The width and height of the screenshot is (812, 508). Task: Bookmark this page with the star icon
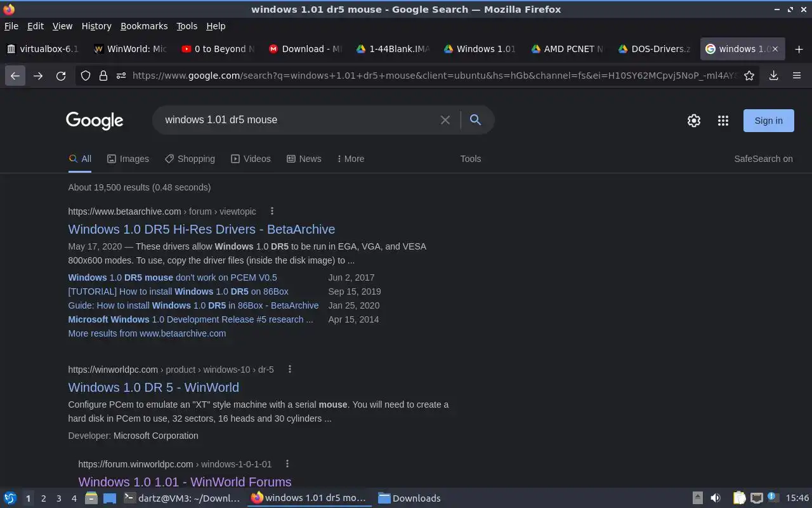coord(749,76)
